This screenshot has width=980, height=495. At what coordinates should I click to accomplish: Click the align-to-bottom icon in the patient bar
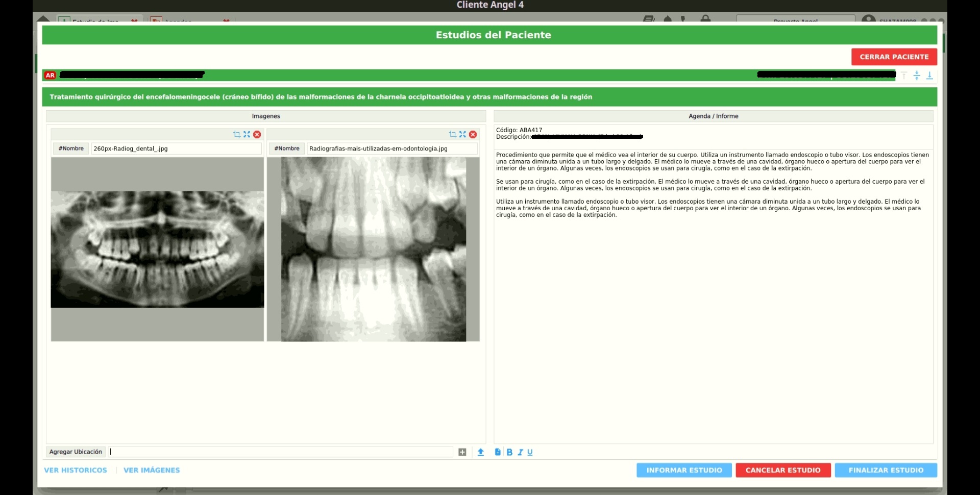pyautogui.click(x=929, y=76)
